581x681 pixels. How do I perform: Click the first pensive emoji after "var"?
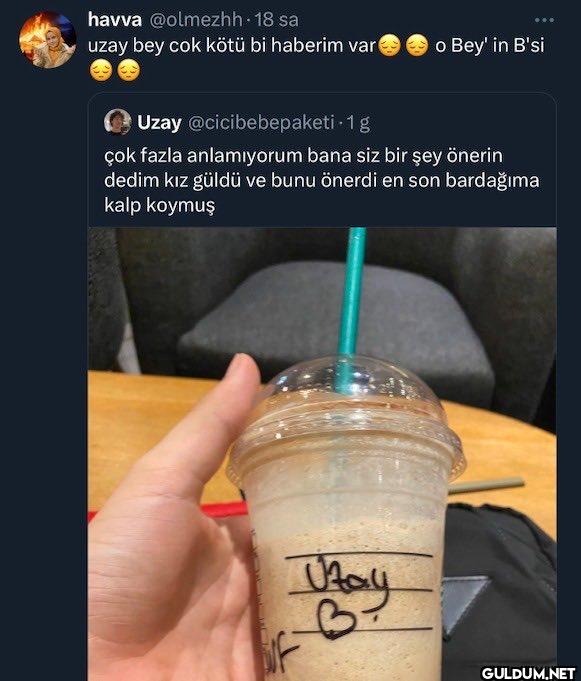[x=390, y=46]
